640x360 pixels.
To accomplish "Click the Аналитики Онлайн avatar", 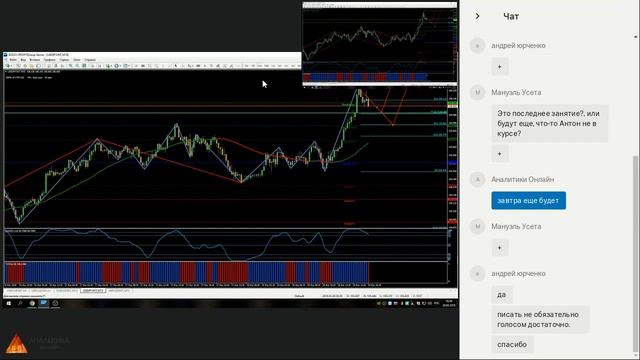I will (478, 180).
